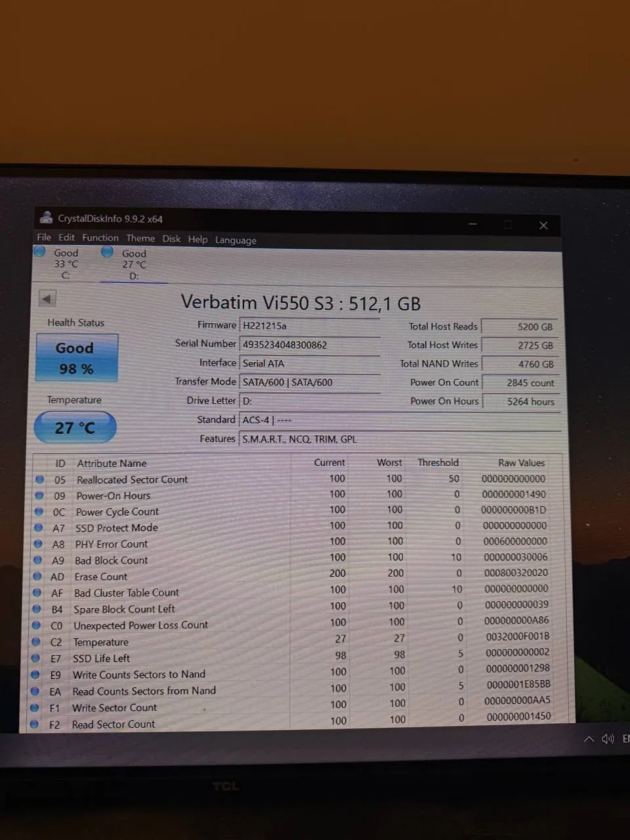Click status icon of Bad Block Count row

tap(37, 560)
